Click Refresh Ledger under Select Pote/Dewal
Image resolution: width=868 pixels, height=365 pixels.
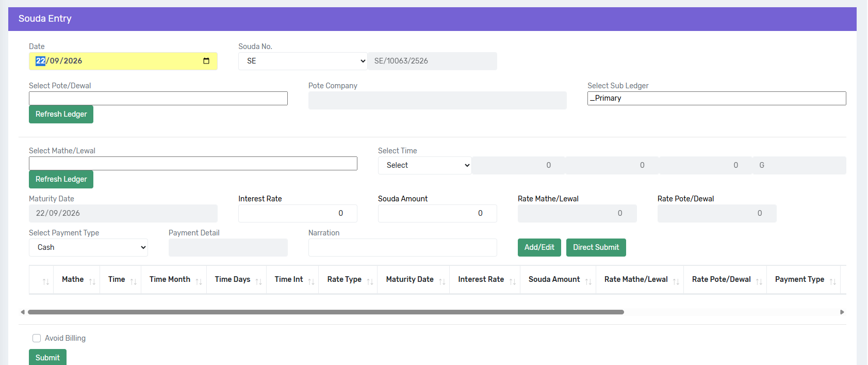[x=61, y=114]
